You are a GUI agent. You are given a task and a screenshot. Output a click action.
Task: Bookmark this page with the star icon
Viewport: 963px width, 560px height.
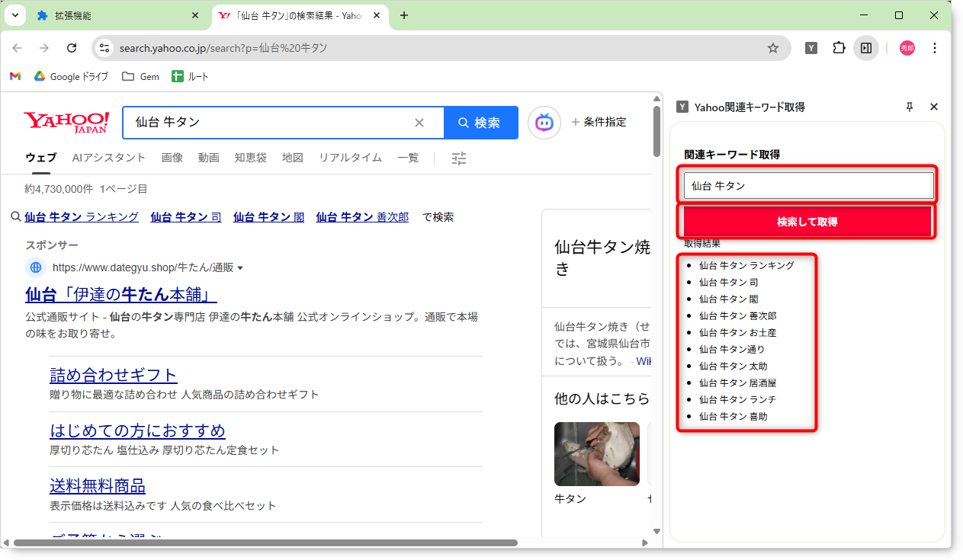click(772, 48)
